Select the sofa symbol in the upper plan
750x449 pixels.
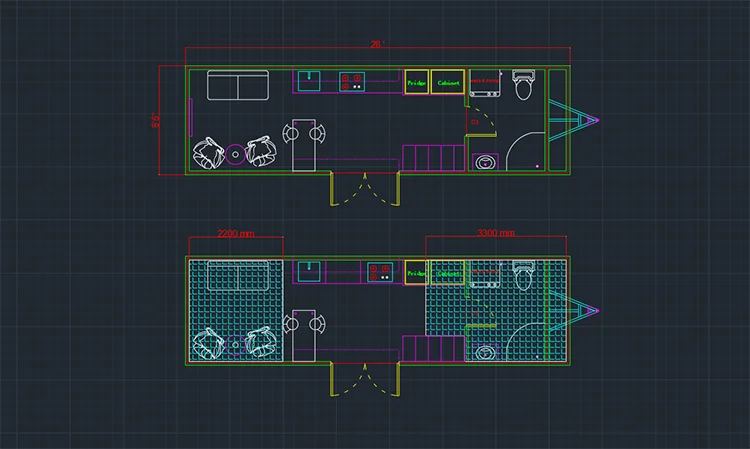(238, 85)
